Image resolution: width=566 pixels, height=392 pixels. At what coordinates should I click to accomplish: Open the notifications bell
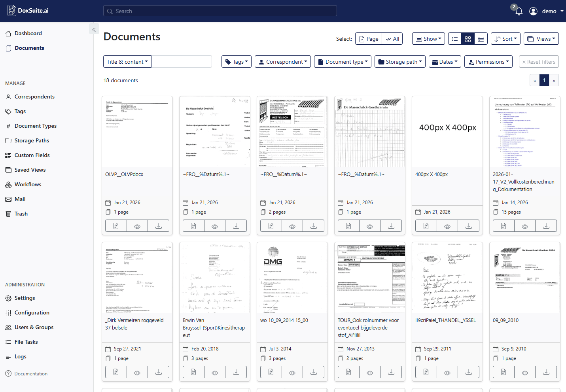519,11
